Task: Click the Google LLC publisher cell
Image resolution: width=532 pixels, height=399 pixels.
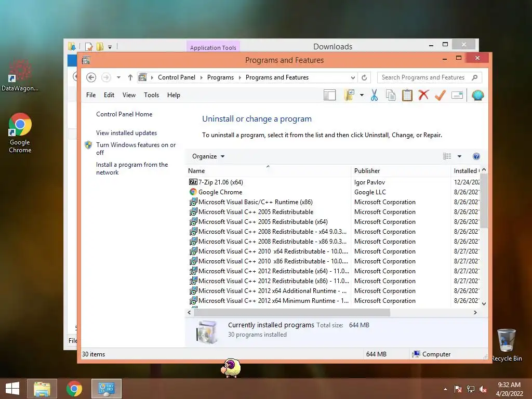Action: click(370, 192)
